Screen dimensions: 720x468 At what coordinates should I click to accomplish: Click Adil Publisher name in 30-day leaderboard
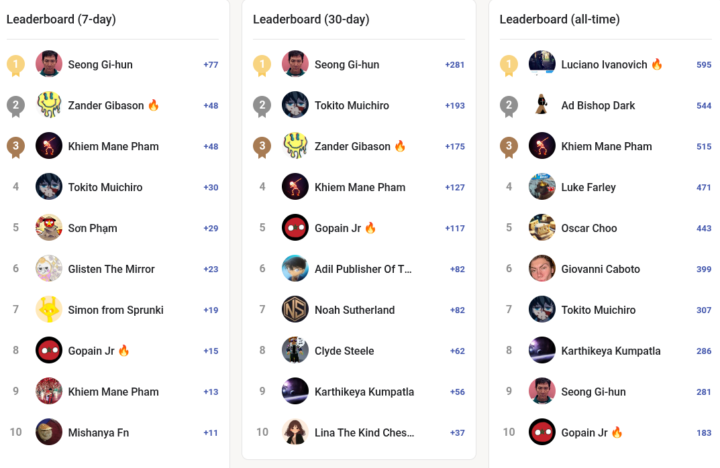[363, 269]
